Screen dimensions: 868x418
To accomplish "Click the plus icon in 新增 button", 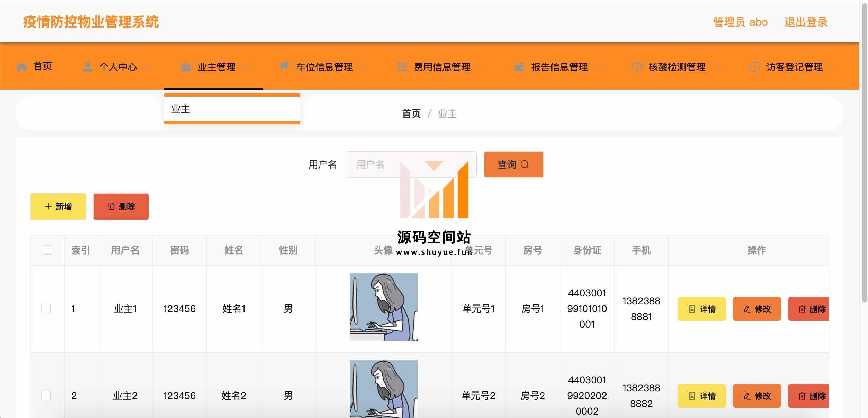I will point(48,206).
